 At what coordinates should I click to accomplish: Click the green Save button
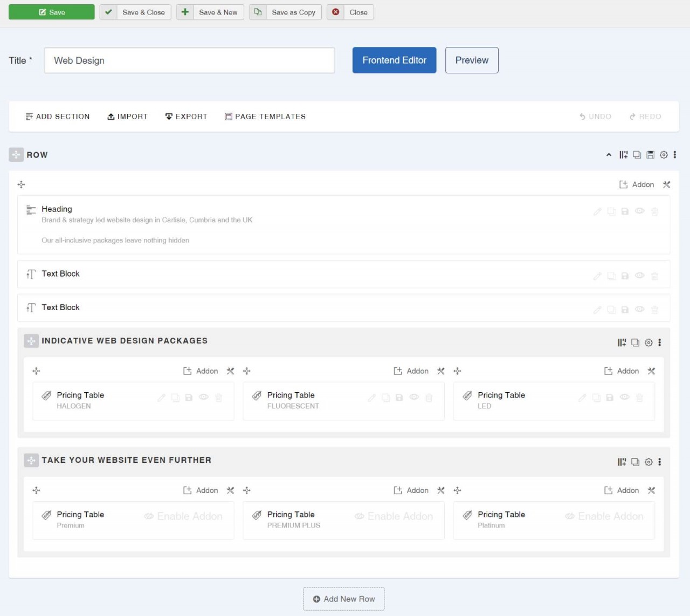51,11
